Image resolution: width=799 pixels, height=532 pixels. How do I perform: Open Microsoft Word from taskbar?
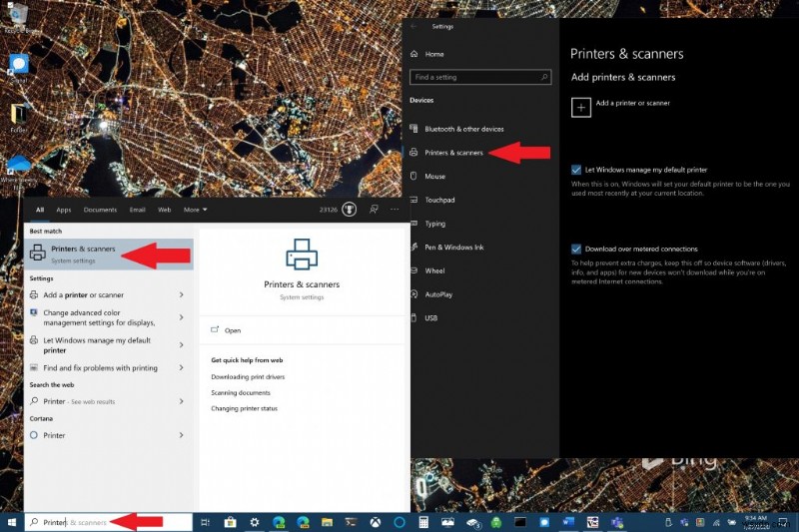click(x=568, y=522)
